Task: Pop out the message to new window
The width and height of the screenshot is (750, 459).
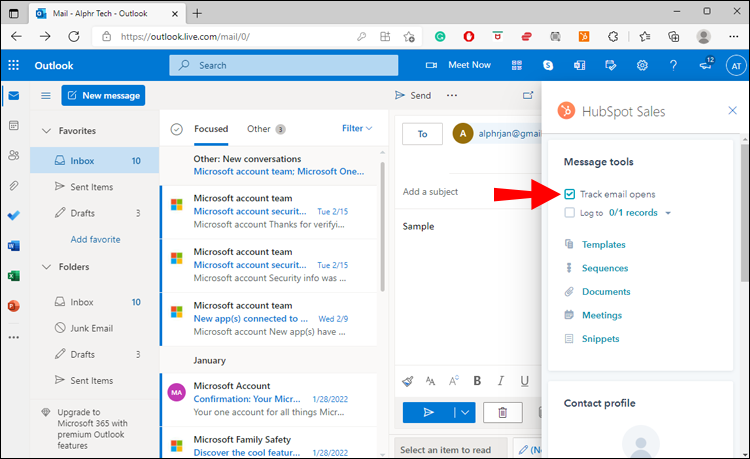Action: [x=528, y=95]
